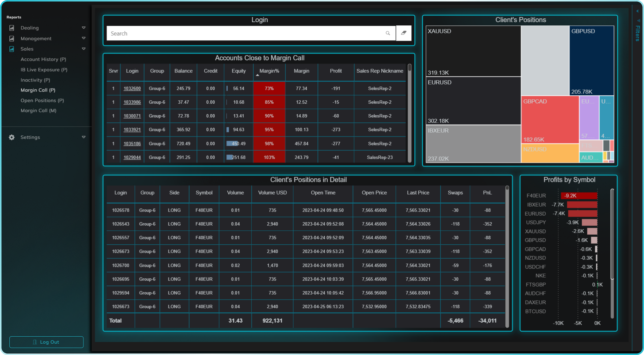The height and width of the screenshot is (355, 644).
Task: Click the FTSGBP label in profits chart
Action: pos(536,285)
